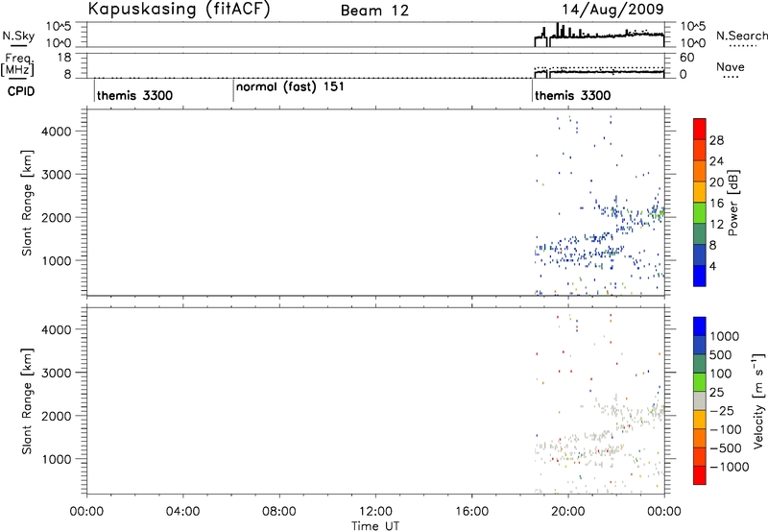Click the first 'themis 3300' CPID marker
This screenshot has width=768, height=532.
pyautogui.click(x=134, y=95)
